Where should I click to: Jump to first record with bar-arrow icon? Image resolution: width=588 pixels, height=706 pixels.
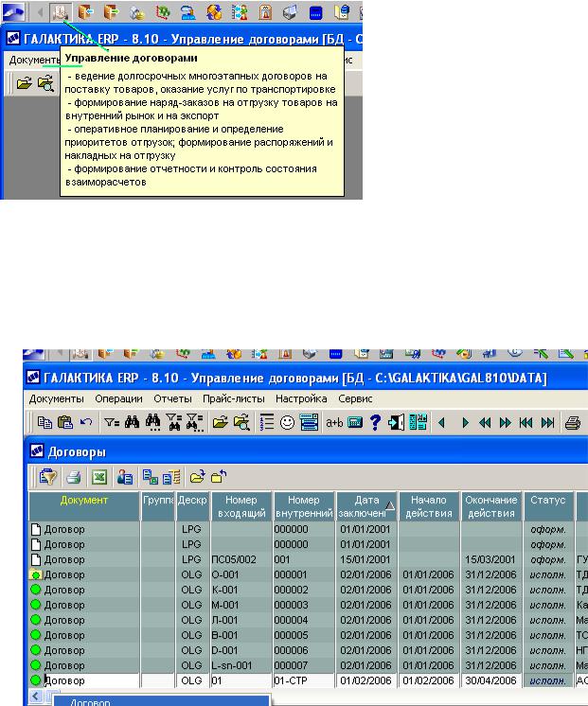click(x=526, y=422)
